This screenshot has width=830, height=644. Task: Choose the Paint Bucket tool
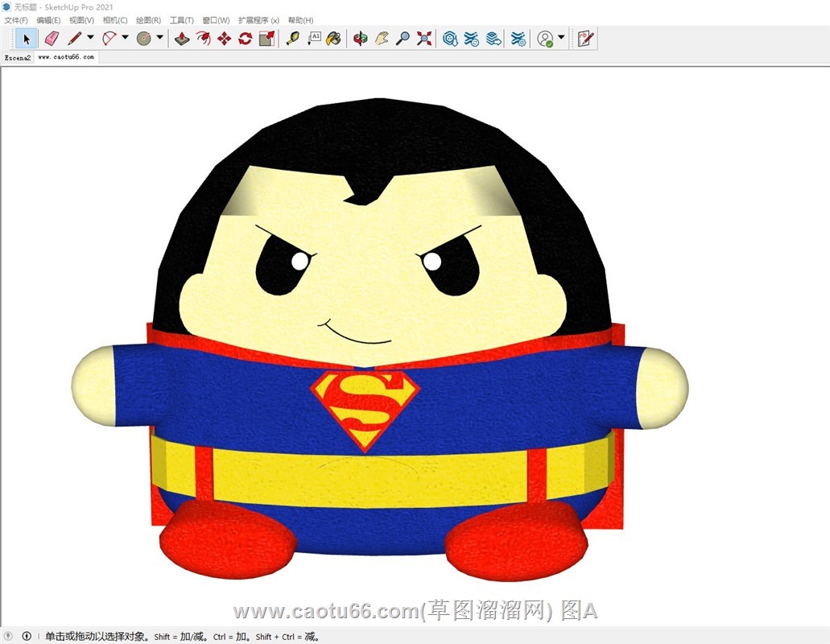(x=334, y=39)
